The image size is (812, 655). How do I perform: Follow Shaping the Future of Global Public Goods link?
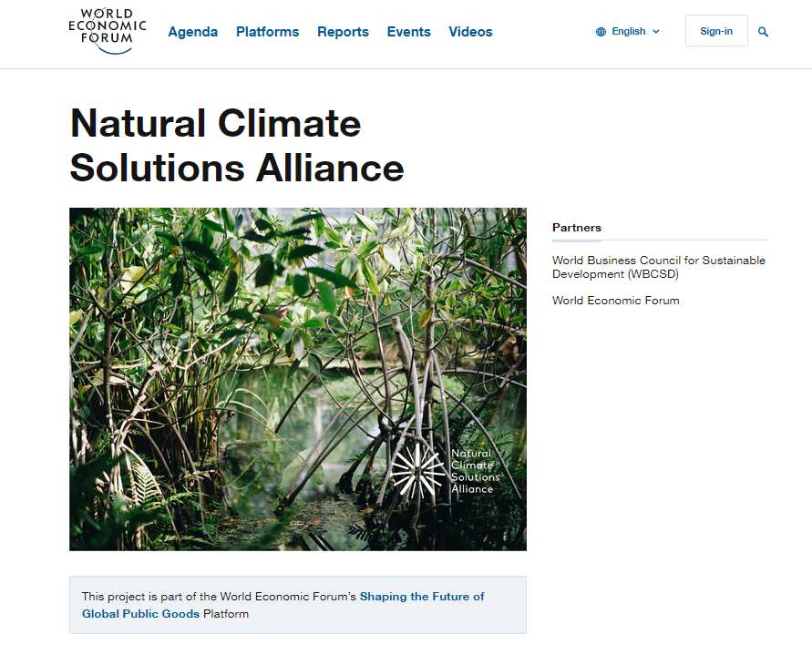pos(283,605)
